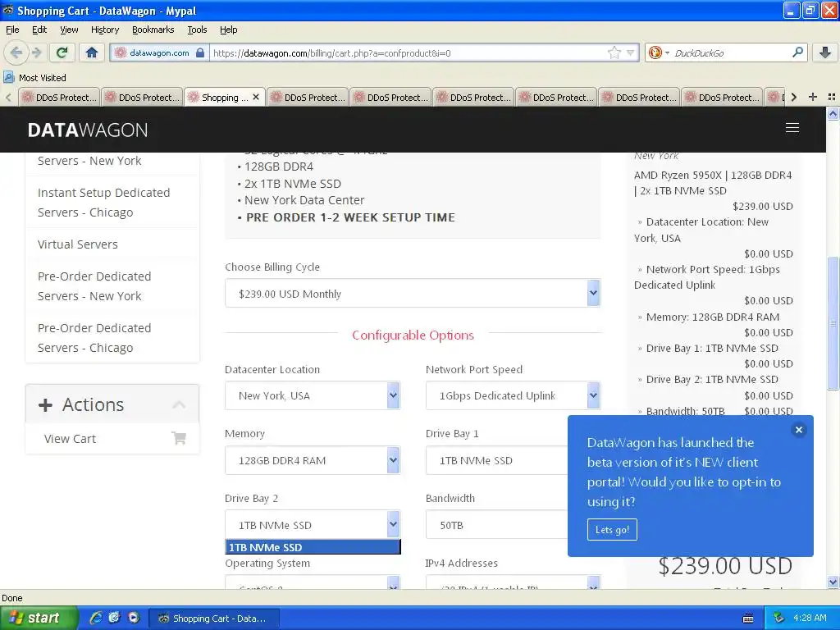The image size is (840, 630).
Task: Open the Help menu
Action: (x=228, y=30)
